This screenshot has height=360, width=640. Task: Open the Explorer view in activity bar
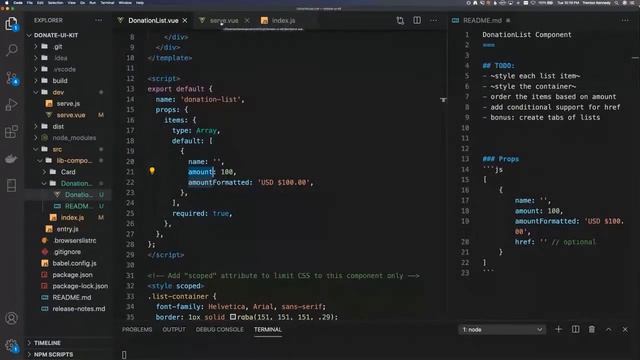pos(11,24)
